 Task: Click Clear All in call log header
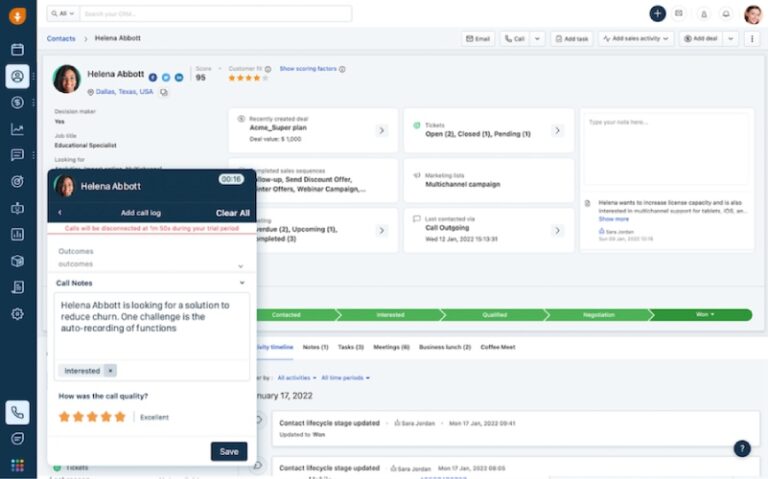click(232, 213)
